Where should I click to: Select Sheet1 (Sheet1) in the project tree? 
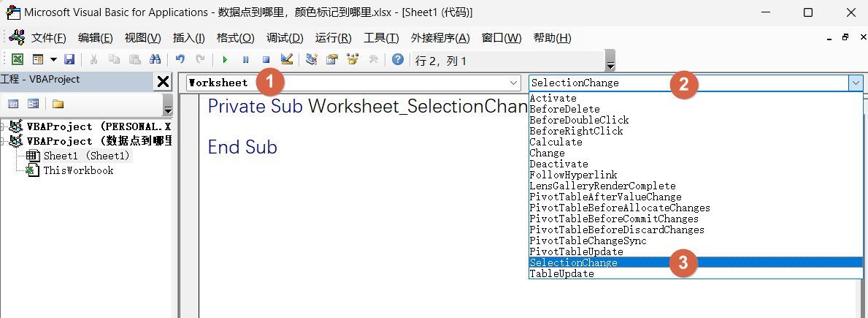coord(85,156)
